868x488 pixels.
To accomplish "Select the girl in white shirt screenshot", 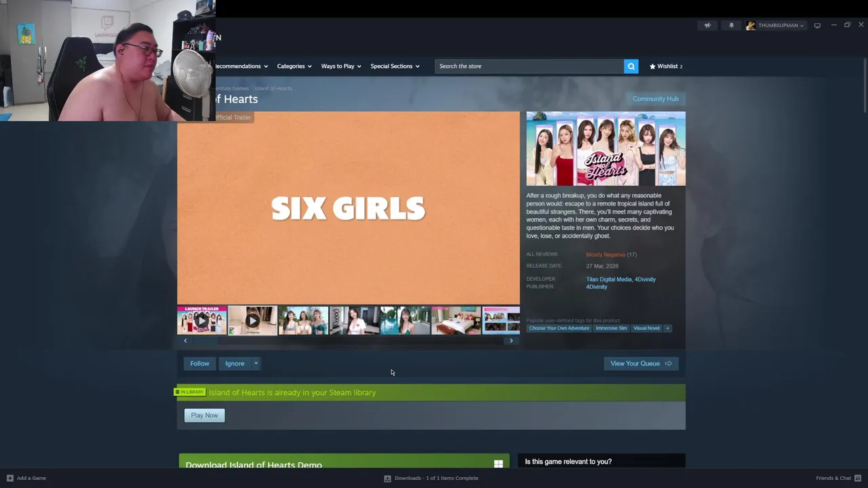I will 354,321.
